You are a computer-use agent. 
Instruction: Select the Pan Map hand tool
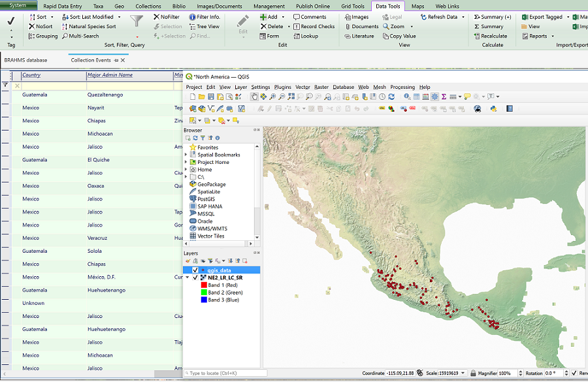pyautogui.click(x=255, y=97)
